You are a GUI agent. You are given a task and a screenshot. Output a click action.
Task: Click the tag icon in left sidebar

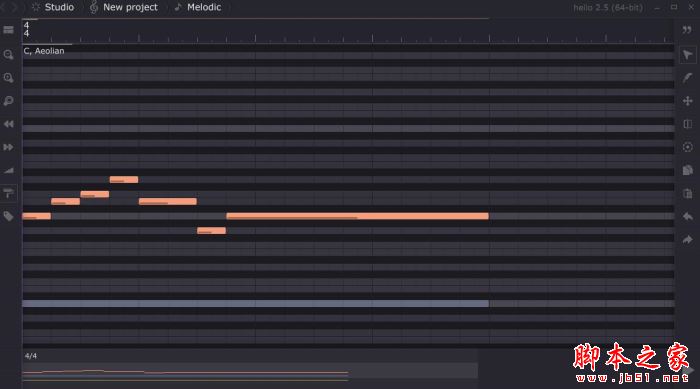[8, 217]
